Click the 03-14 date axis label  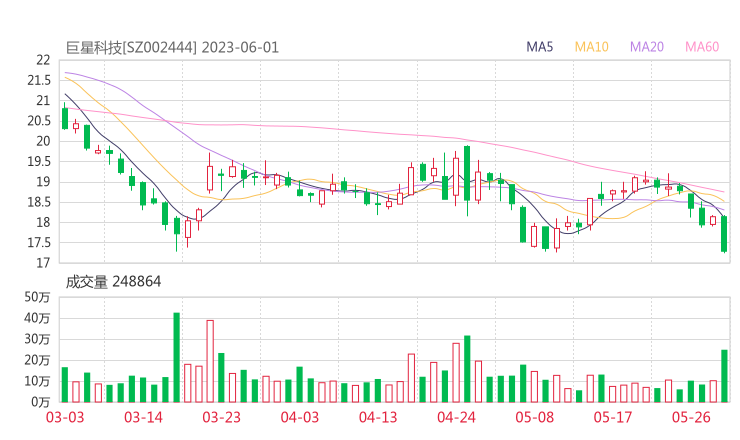[x=143, y=417]
